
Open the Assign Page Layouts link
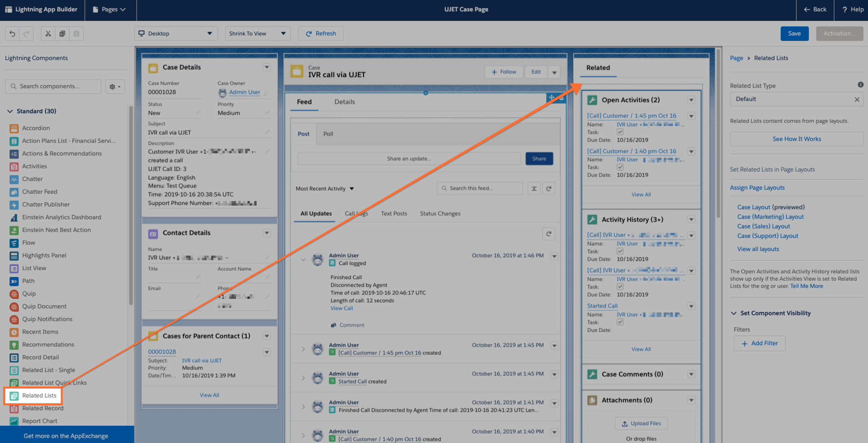point(757,188)
